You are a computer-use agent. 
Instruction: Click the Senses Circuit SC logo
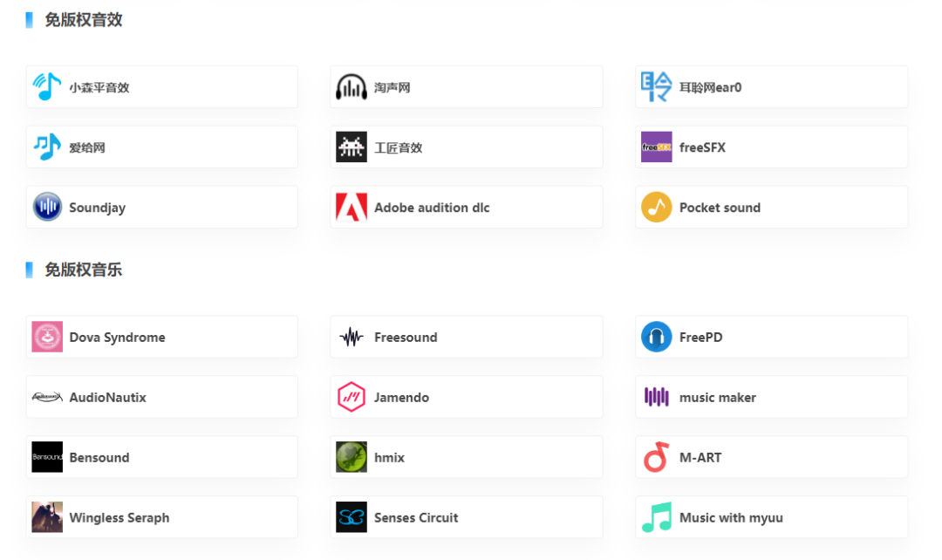[x=351, y=517]
